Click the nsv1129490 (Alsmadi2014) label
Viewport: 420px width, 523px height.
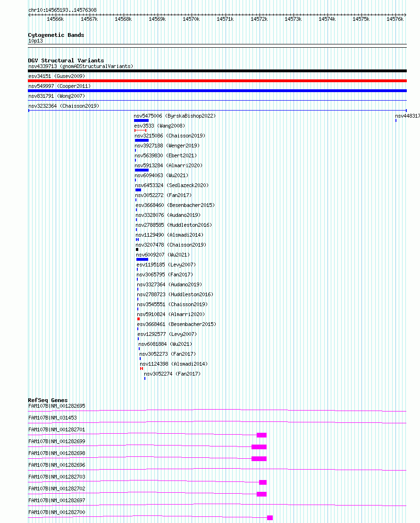(x=169, y=235)
